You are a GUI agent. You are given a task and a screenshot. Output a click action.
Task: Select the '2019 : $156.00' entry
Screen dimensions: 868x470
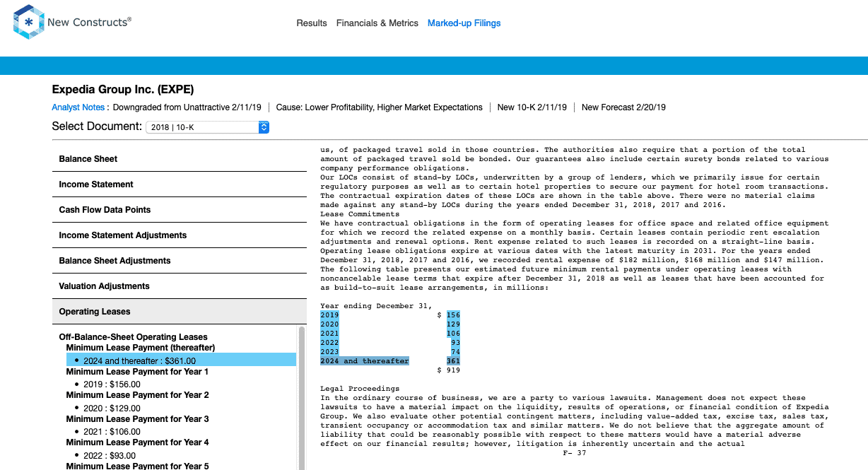click(112, 384)
